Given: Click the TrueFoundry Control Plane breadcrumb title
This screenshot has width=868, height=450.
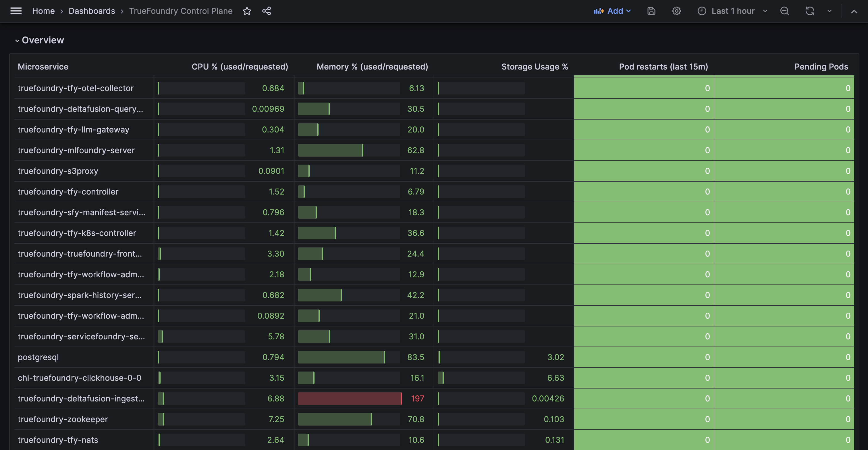Looking at the screenshot, I should click(x=181, y=11).
